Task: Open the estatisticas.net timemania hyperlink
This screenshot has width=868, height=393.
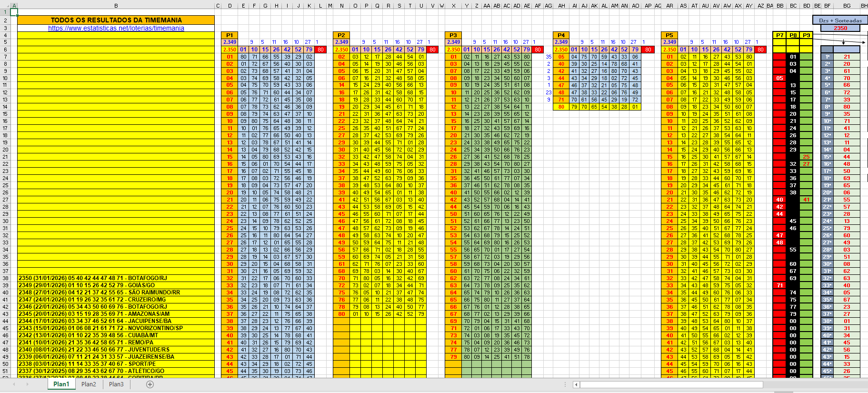Action: click(116, 28)
